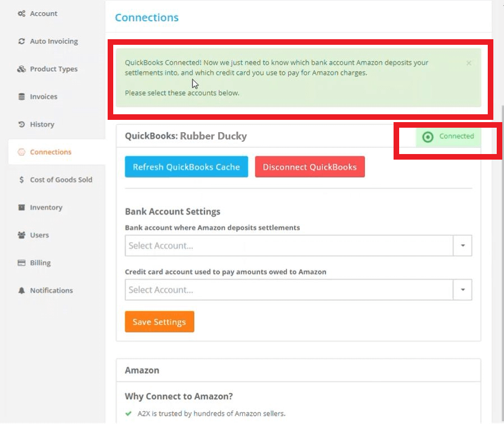This screenshot has width=504, height=424.
Task: Click the Connections page heading
Action: [x=146, y=17]
